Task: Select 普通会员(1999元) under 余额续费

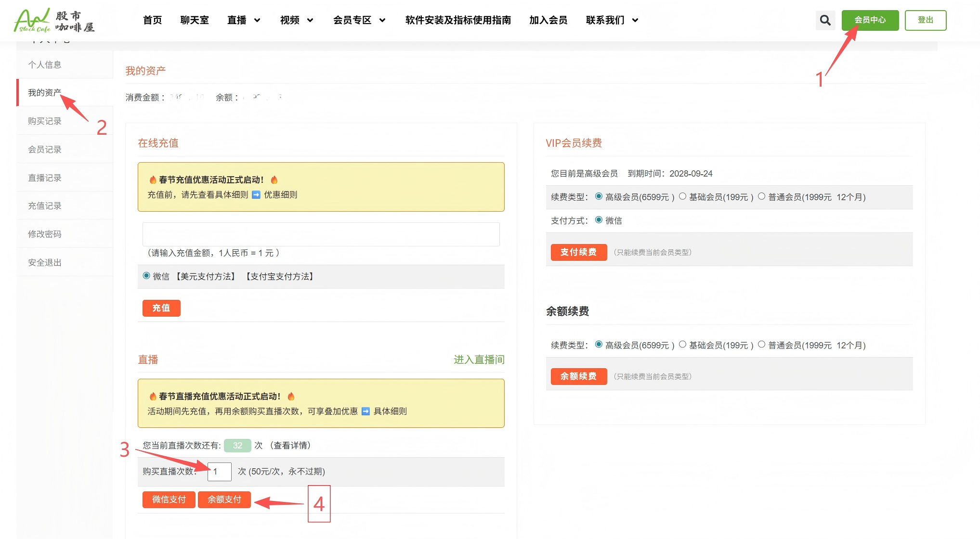Action: [x=761, y=345]
